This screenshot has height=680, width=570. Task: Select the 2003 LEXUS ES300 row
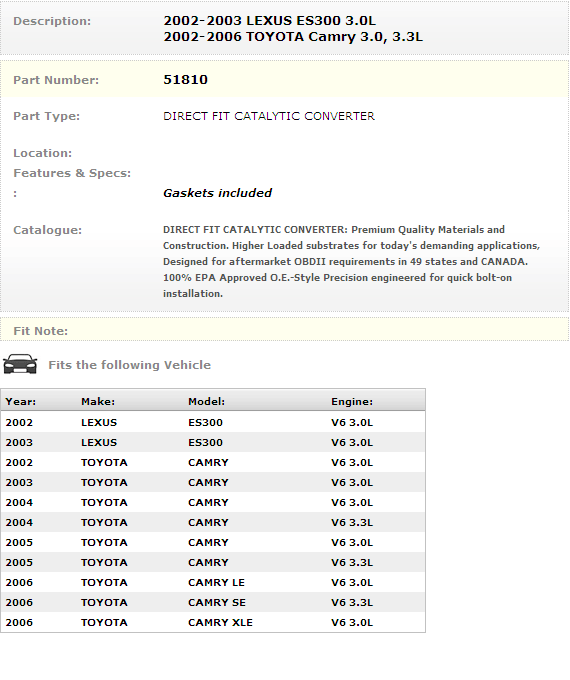tap(213, 442)
